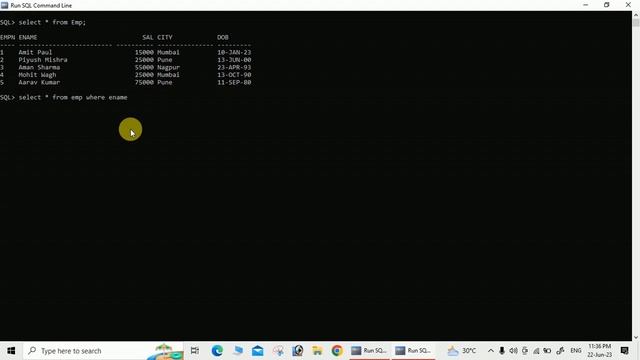Viewport: 640px width, 360px height.
Task: Click the scrollbar up arrow
Action: [x=636, y=14]
